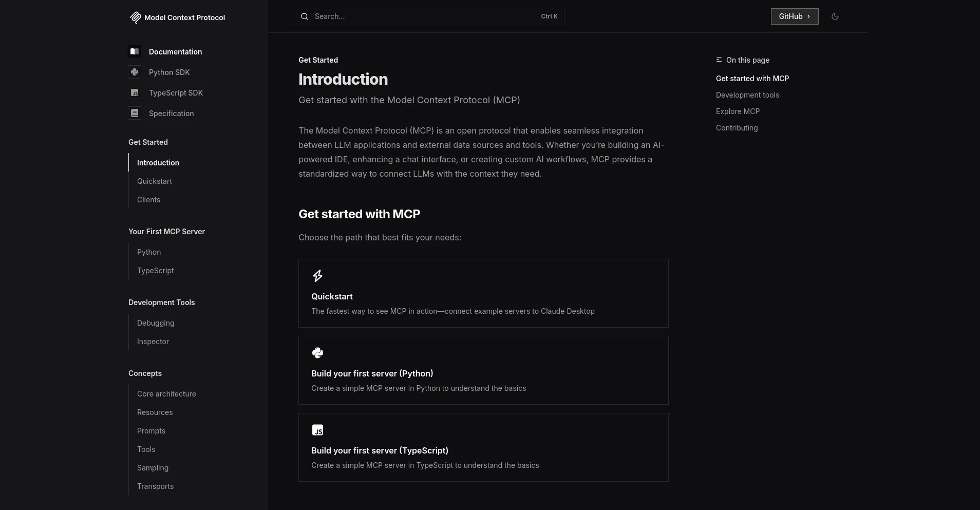Image resolution: width=980 pixels, height=510 pixels.
Task: Open the Build your first server (Python) card
Action: point(483,370)
